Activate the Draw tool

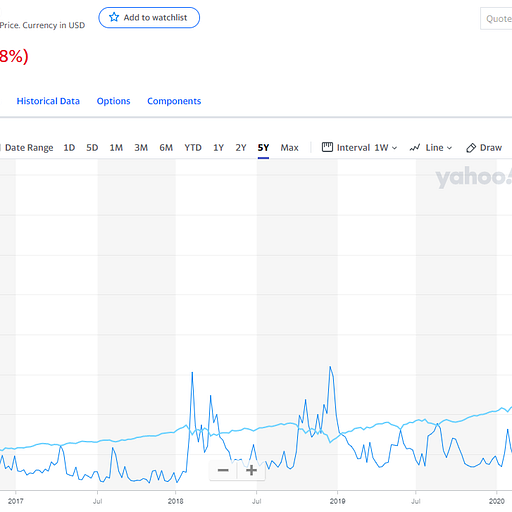coord(484,148)
